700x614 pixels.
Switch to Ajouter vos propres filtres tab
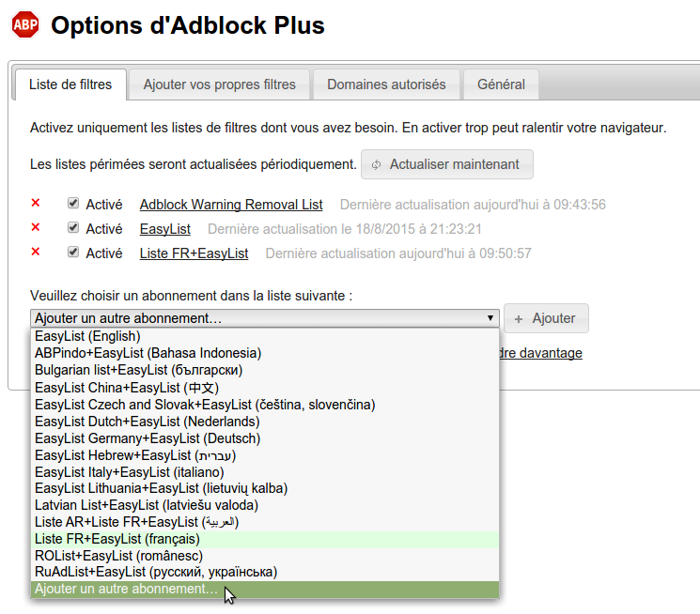[x=219, y=84]
